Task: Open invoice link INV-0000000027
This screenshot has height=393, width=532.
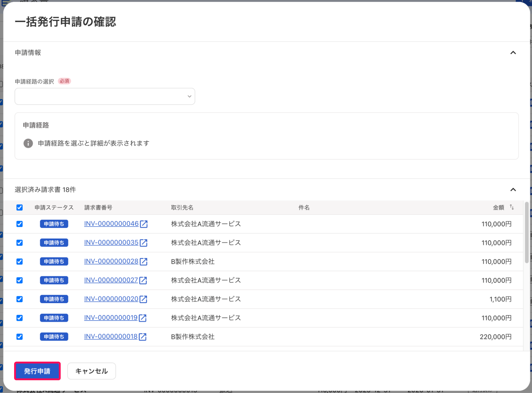Action: click(111, 280)
